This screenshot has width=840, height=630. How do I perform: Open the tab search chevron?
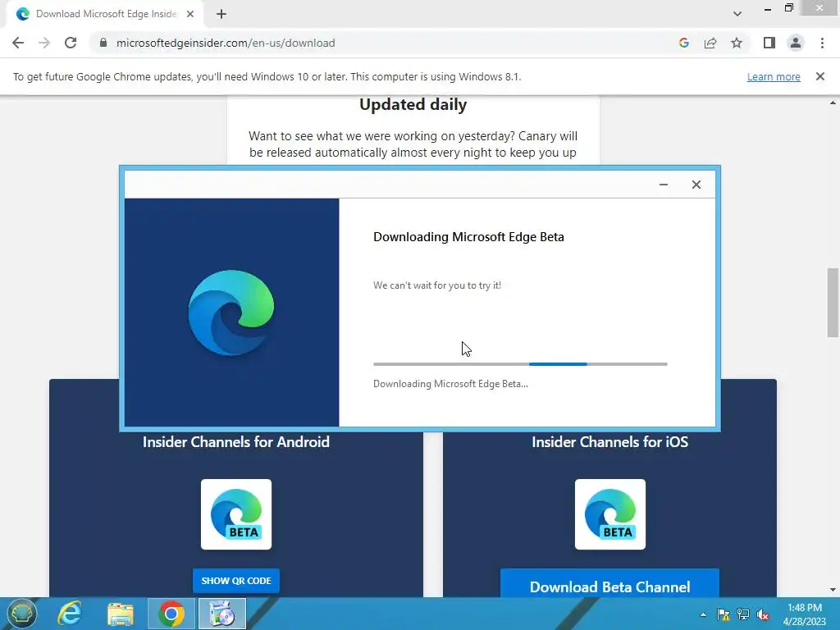point(737,14)
